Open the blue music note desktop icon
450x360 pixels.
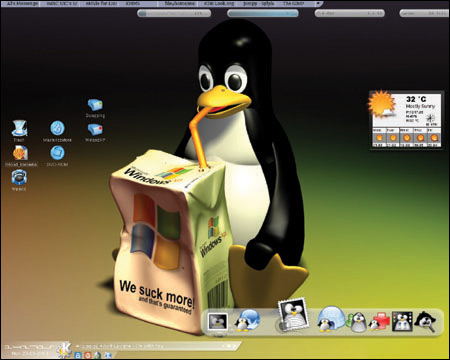[x=57, y=128]
